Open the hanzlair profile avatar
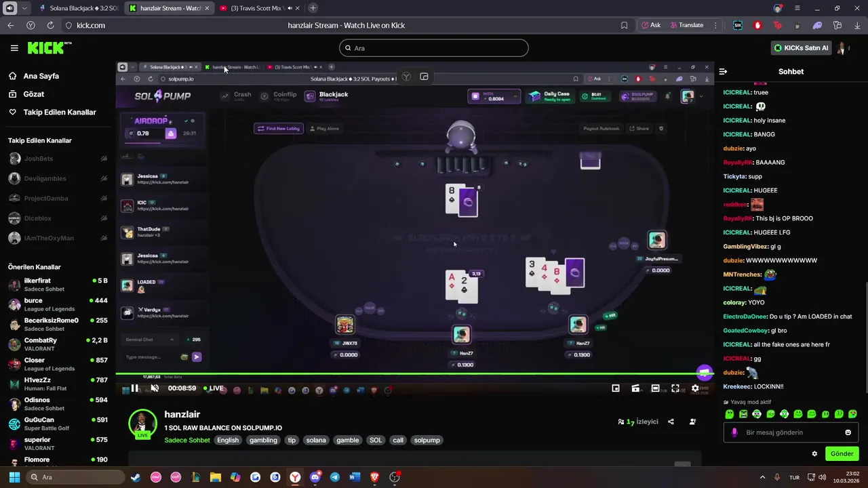The width and height of the screenshot is (868, 488). click(142, 424)
